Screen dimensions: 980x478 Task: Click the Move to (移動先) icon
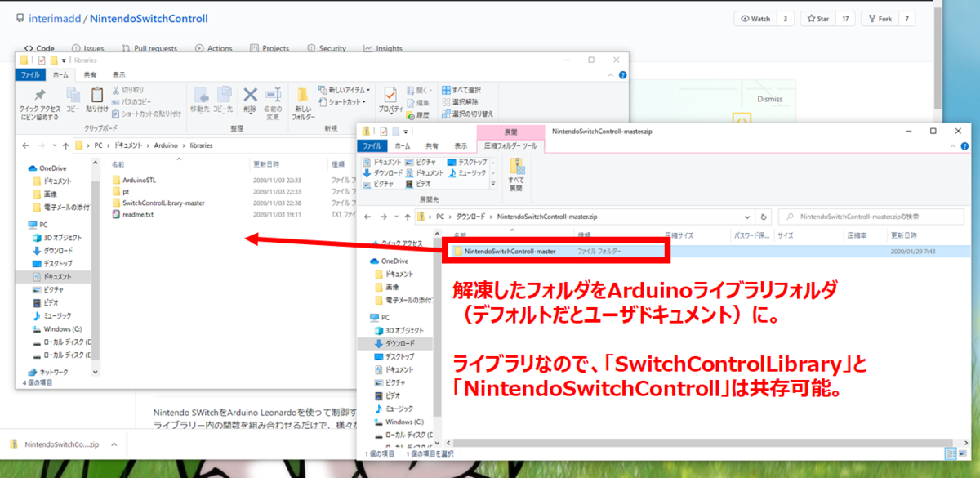(199, 100)
